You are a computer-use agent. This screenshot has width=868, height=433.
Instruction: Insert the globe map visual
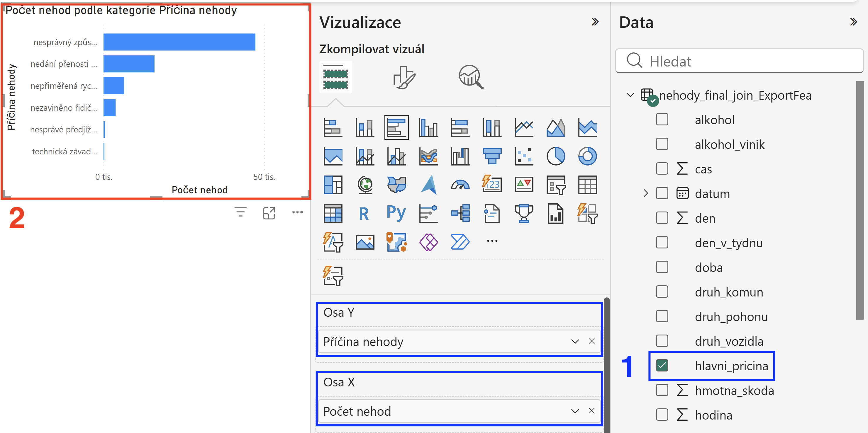[365, 185]
